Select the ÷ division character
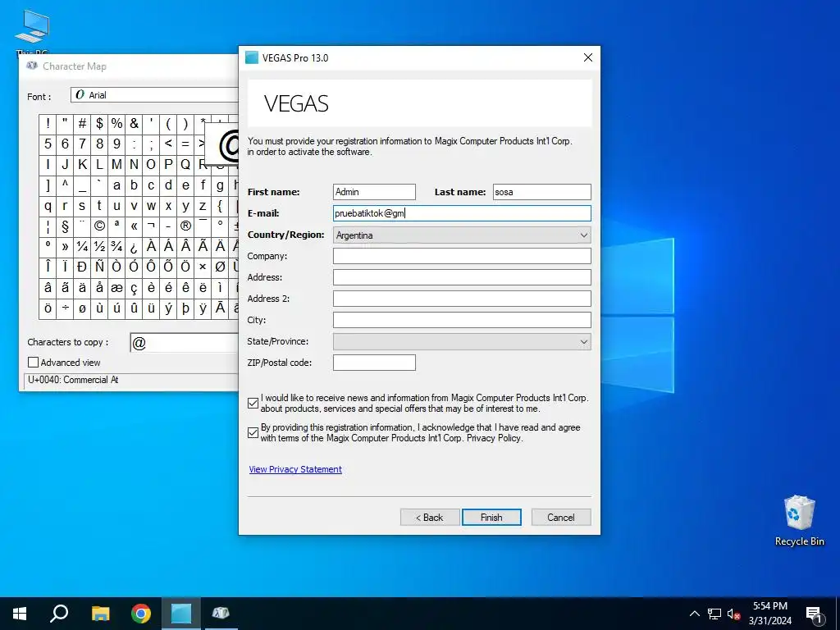 tap(65, 308)
